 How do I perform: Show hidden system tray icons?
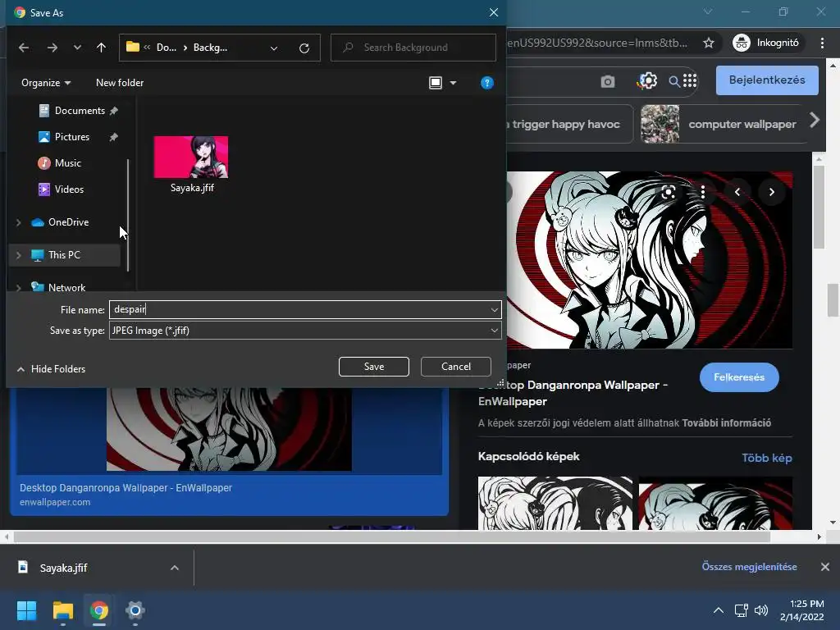coord(719,610)
